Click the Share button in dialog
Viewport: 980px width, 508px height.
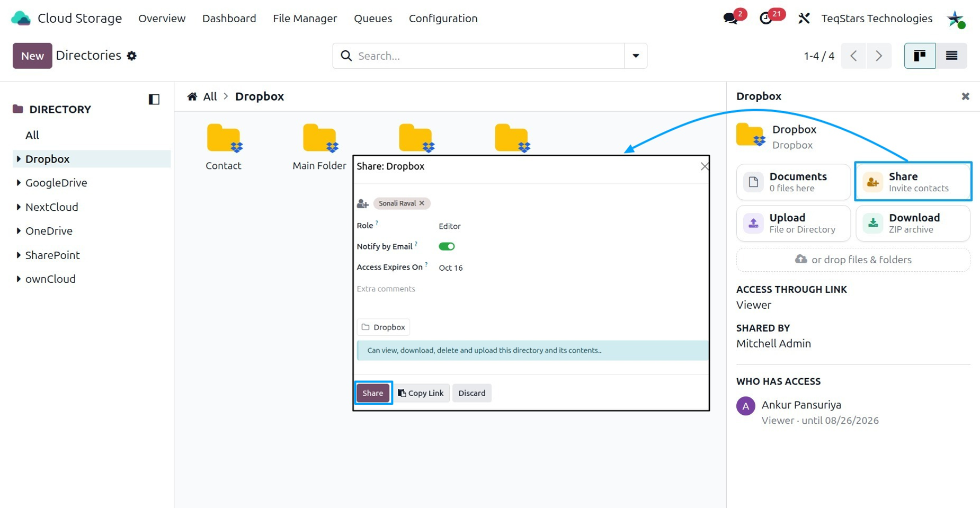[x=373, y=393]
